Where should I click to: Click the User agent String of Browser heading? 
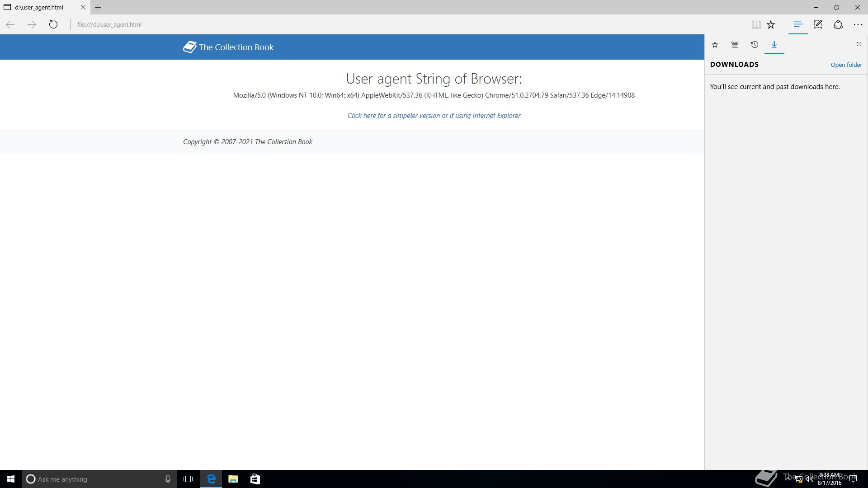(x=434, y=79)
